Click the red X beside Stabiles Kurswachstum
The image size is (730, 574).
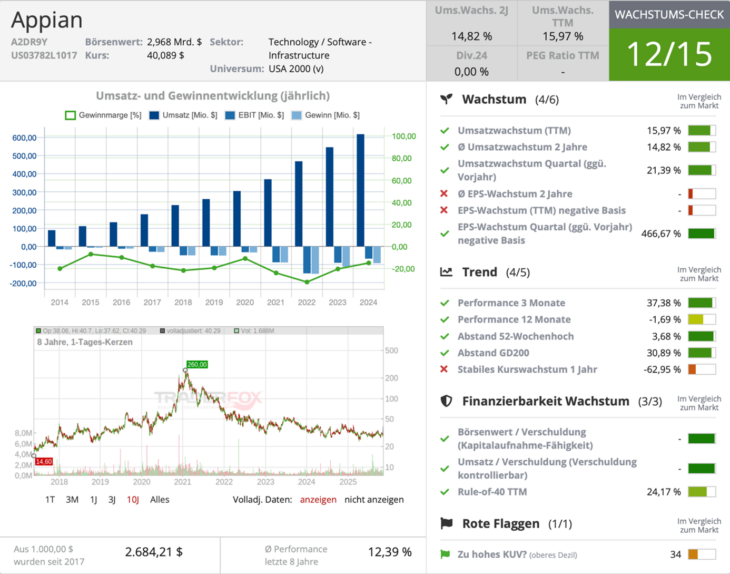[445, 369]
